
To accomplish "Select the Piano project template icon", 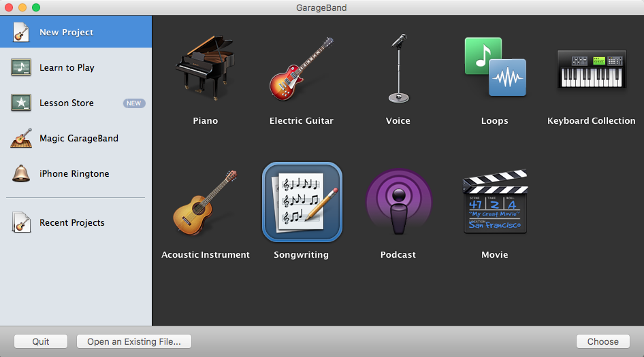I will 206,68.
